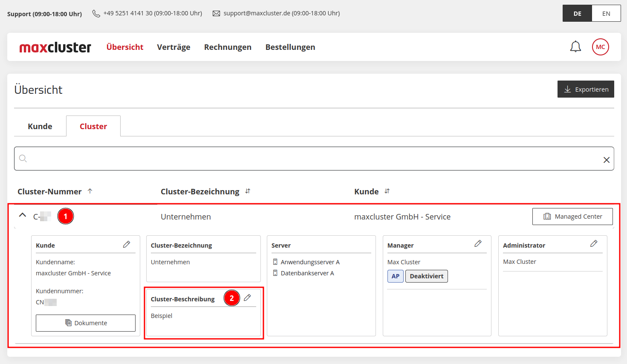The width and height of the screenshot is (627, 364).
Task: Click the phone icon next to support number
Action: (96, 14)
